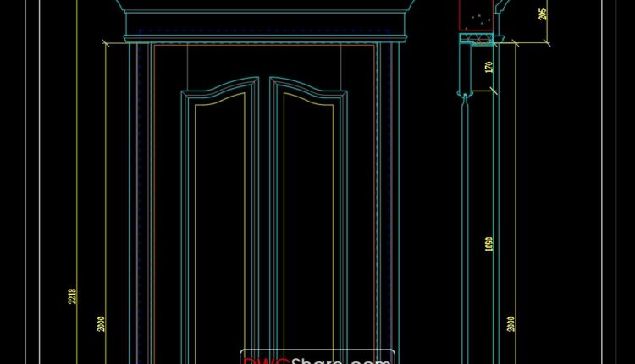Pick the right arched door panel
Screen dimensions: 635x364
pos(308,221)
